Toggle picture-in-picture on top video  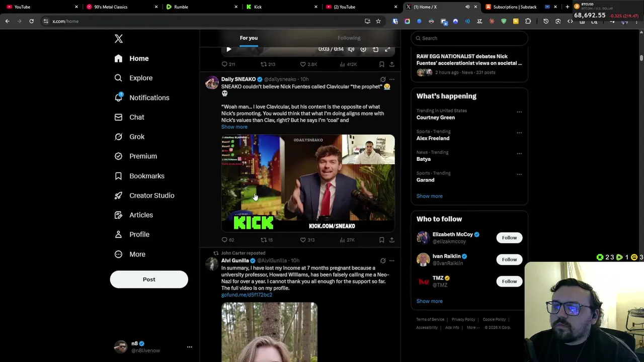tap(375, 49)
